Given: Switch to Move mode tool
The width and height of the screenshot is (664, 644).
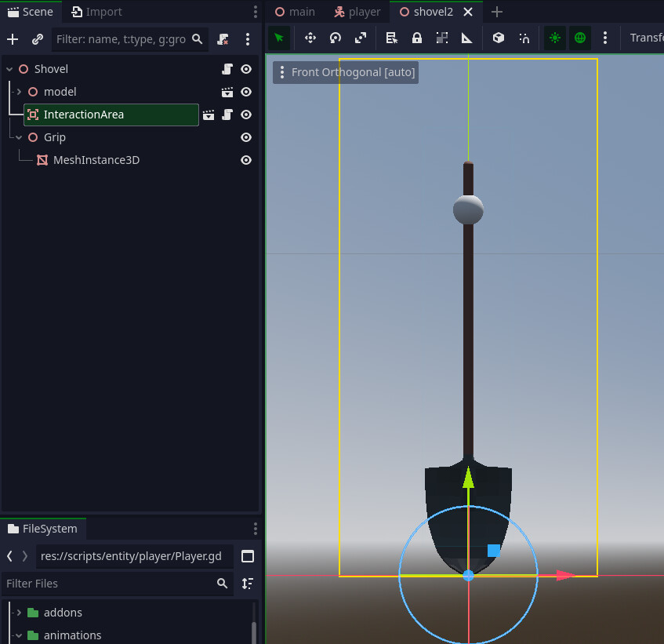Looking at the screenshot, I should 310,38.
